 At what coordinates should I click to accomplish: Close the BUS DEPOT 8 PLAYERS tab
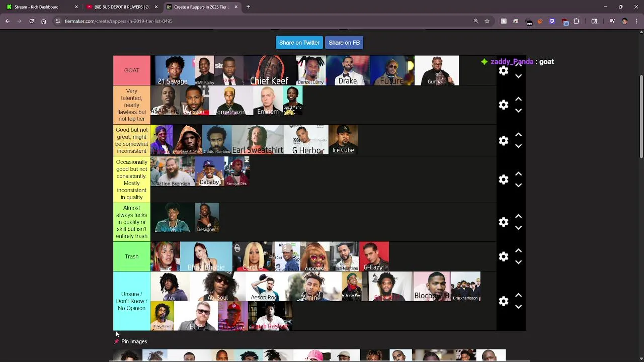[156, 7]
